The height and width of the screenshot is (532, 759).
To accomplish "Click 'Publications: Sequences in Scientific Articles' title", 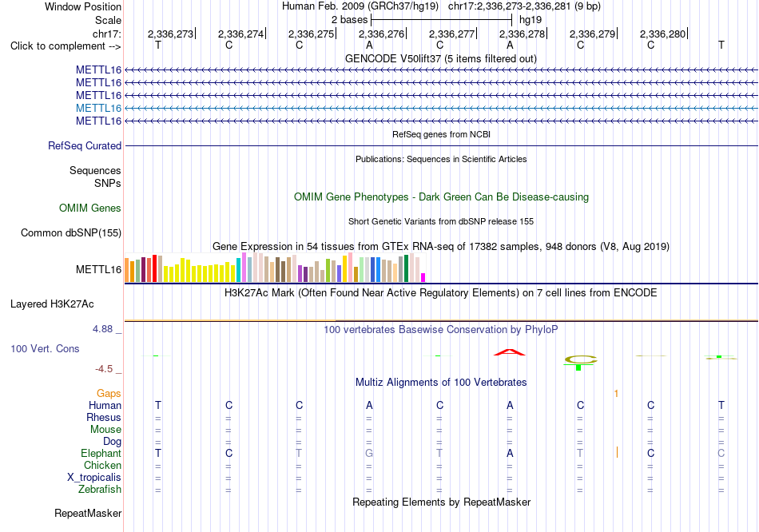I will pos(441,159).
